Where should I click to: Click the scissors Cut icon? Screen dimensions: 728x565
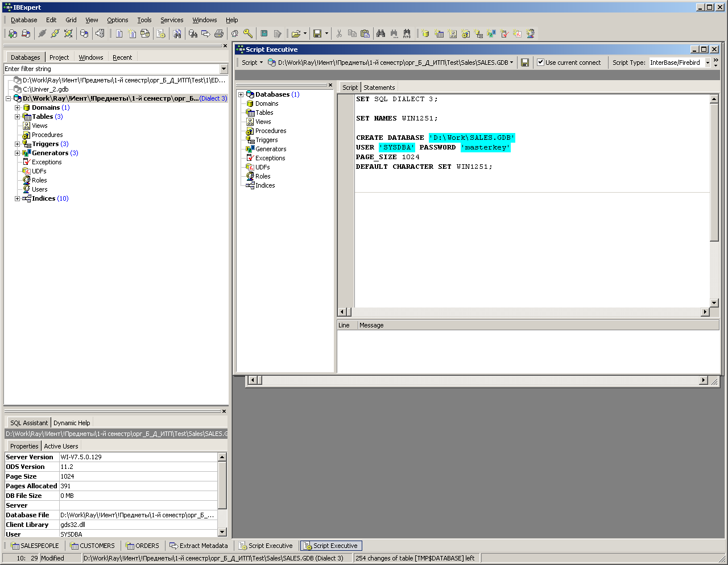click(x=339, y=34)
